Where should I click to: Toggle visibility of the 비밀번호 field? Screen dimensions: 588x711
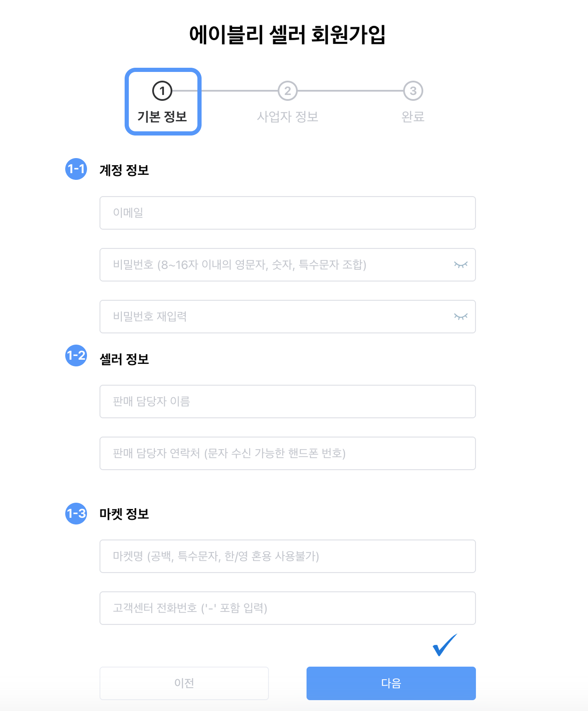click(460, 265)
